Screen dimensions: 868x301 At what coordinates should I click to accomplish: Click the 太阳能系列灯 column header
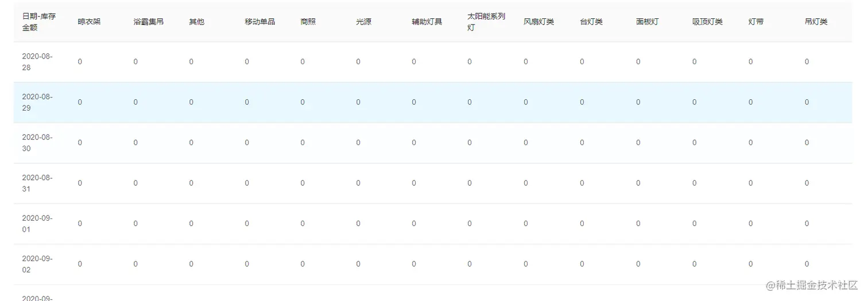486,22
